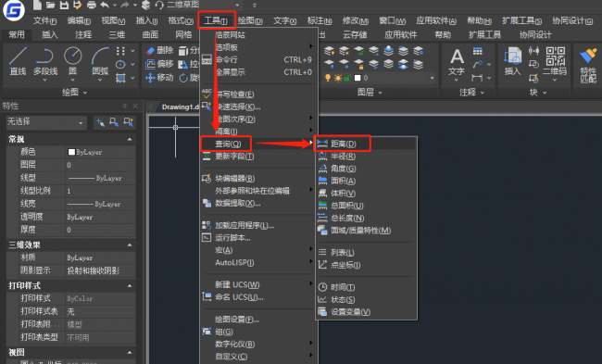Open the 工具(T) menu
Viewport: 602px width, 364px height.
click(x=216, y=20)
